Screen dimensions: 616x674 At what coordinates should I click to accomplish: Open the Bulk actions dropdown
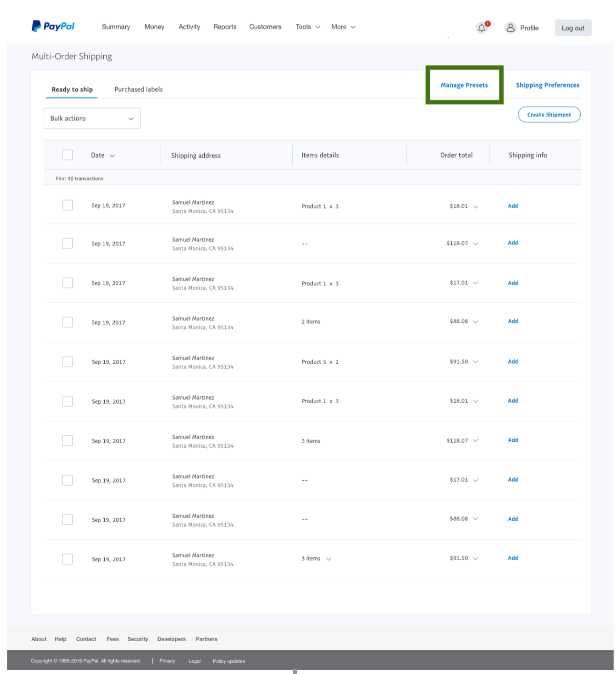click(92, 119)
